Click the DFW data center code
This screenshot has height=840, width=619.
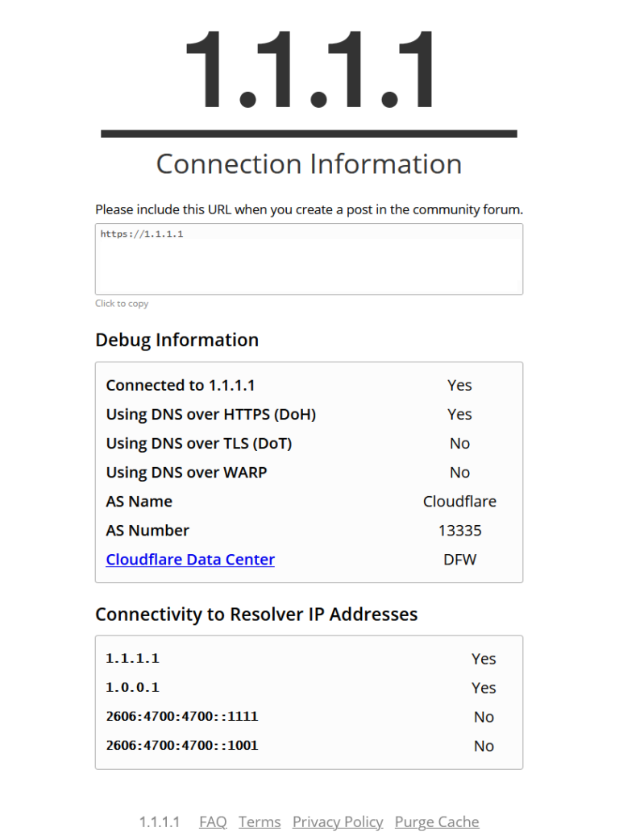click(x=459, y=559)
